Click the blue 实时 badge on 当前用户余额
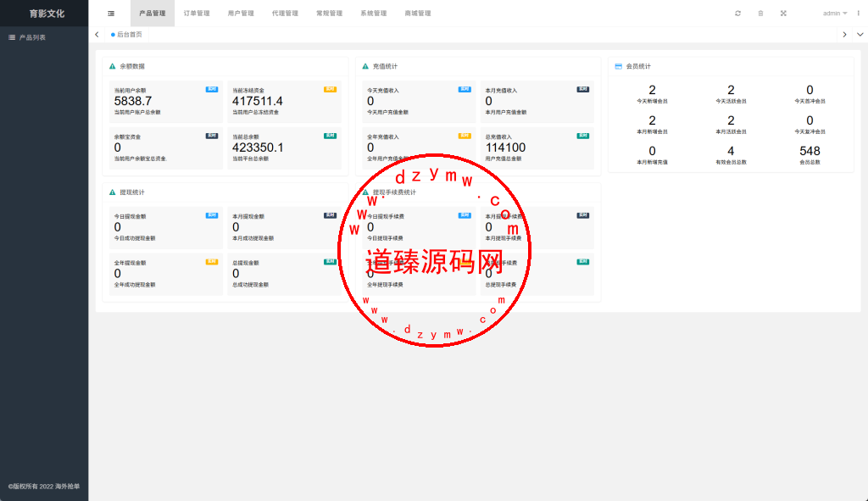The height and width of the screenshot is (501, 868). tap(211, 89)
